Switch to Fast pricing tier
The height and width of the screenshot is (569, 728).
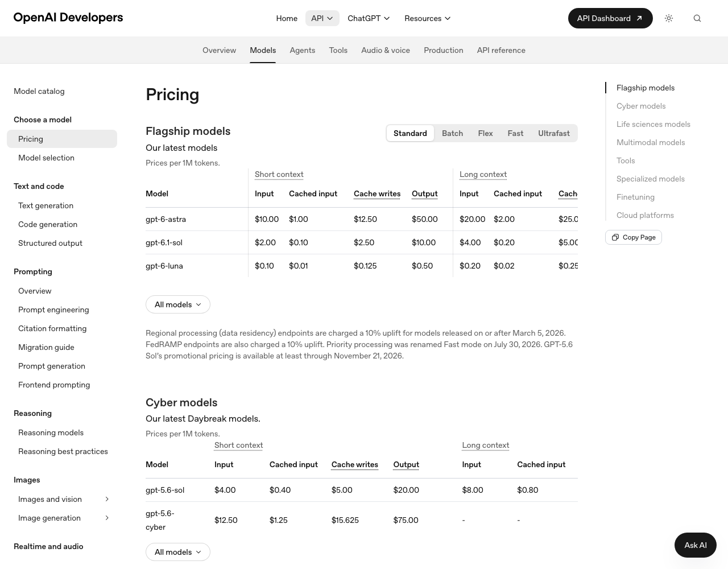point(515,133)
